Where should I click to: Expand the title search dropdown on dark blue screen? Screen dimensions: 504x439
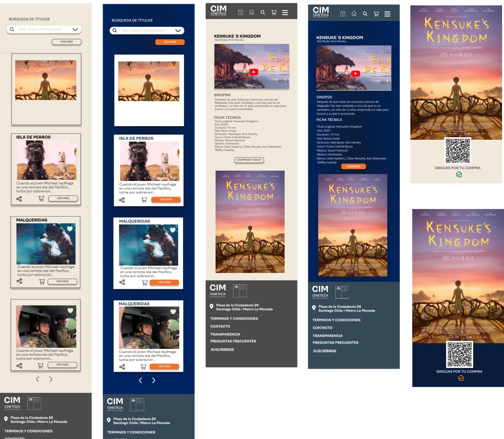178,30
